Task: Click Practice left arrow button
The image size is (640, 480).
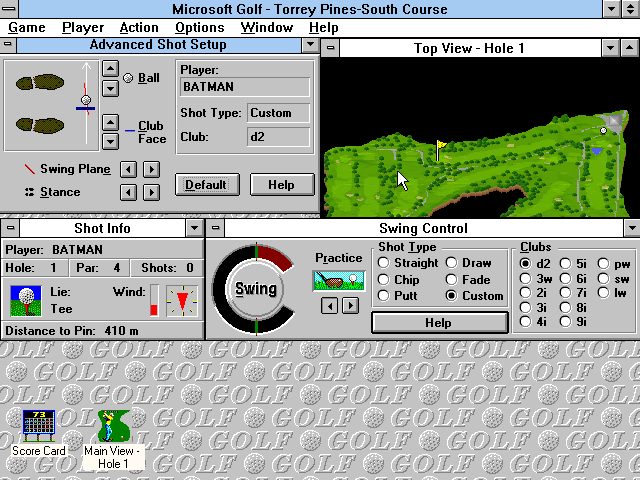Action: point(329,305)
